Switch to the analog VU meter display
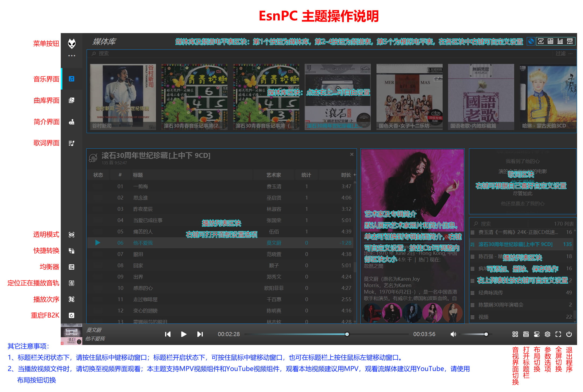Screen dimensions: 583x392 pyautogui.click(x=569, y=41)
